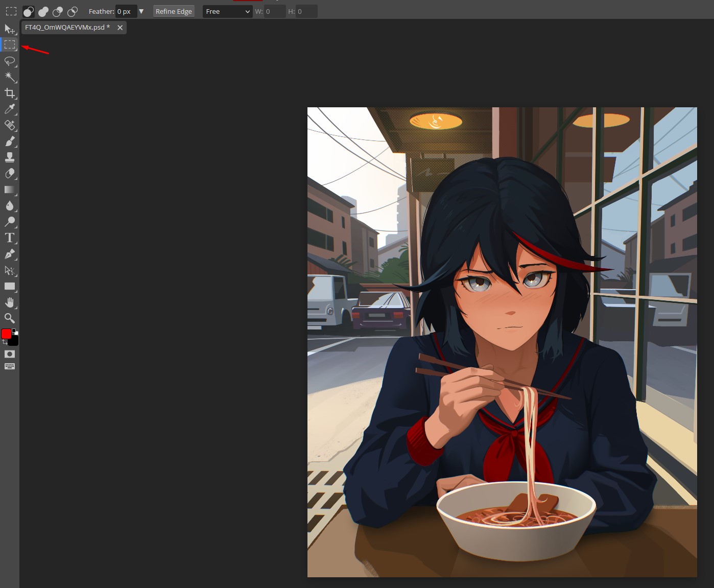
Task: Swap foreground and background colors
Action: coord(4,342)
